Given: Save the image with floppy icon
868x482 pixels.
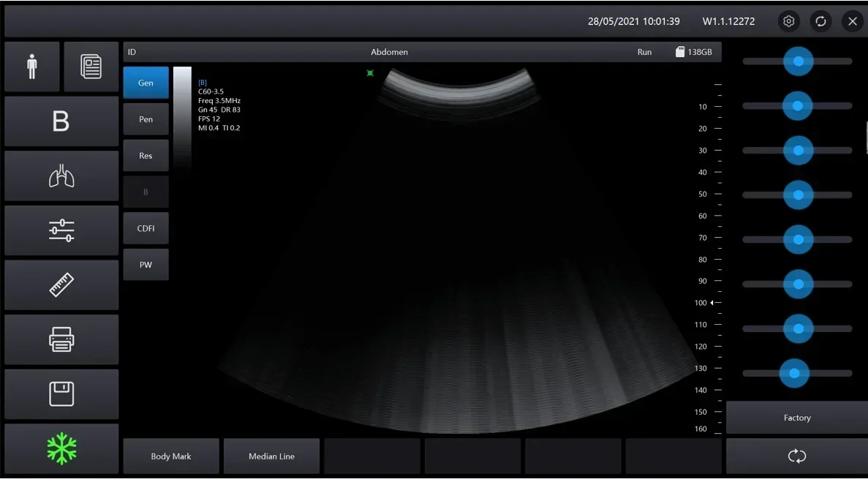Looking at the screenshot, I should pyautogui.click(x=61, y=394).
